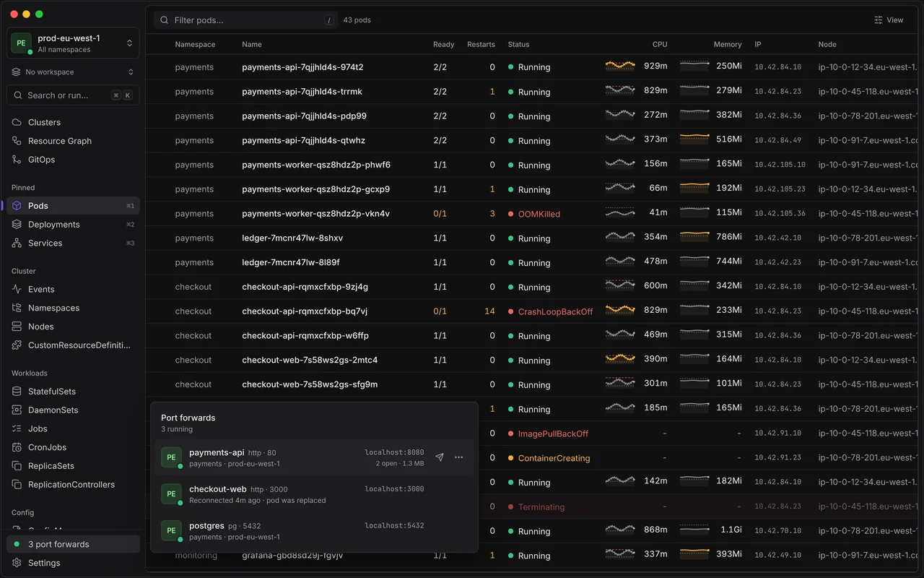Click the ImagePullBackOff status
The width and height of the screenshot is (924, 578).
pos(553,434)
